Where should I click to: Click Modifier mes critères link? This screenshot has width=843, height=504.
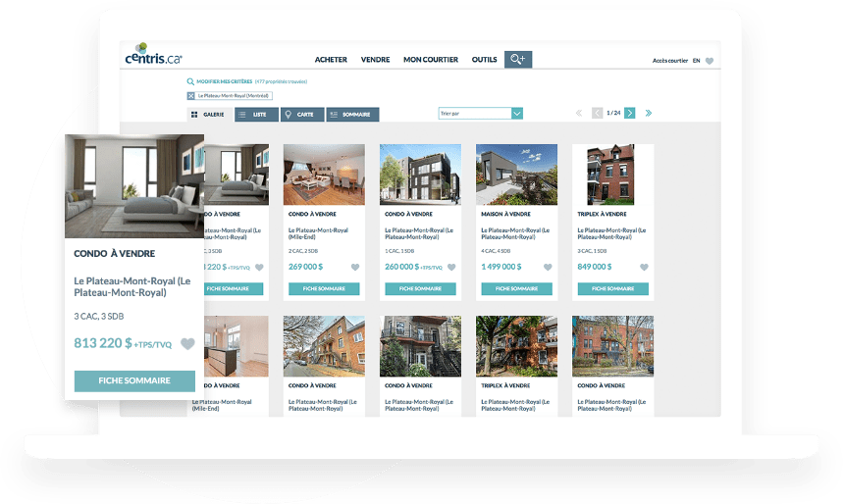point(224,81)
